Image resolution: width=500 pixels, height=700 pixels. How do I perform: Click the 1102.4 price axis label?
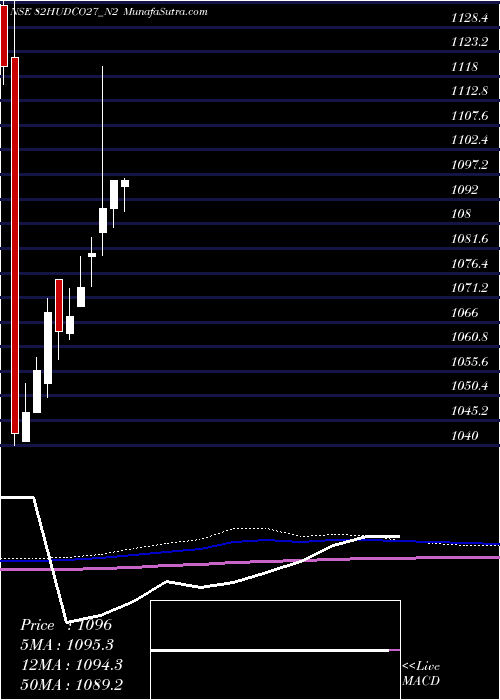(470, 141)
